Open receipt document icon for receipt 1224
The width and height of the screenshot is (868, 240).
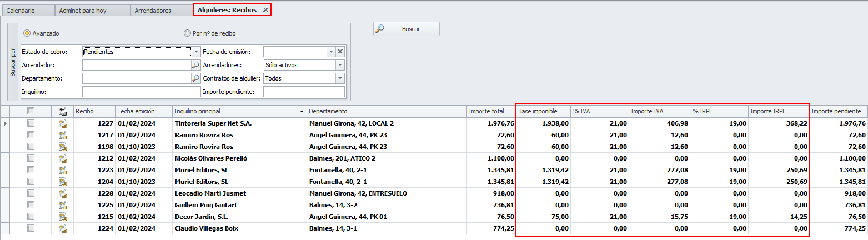[63, 228]
